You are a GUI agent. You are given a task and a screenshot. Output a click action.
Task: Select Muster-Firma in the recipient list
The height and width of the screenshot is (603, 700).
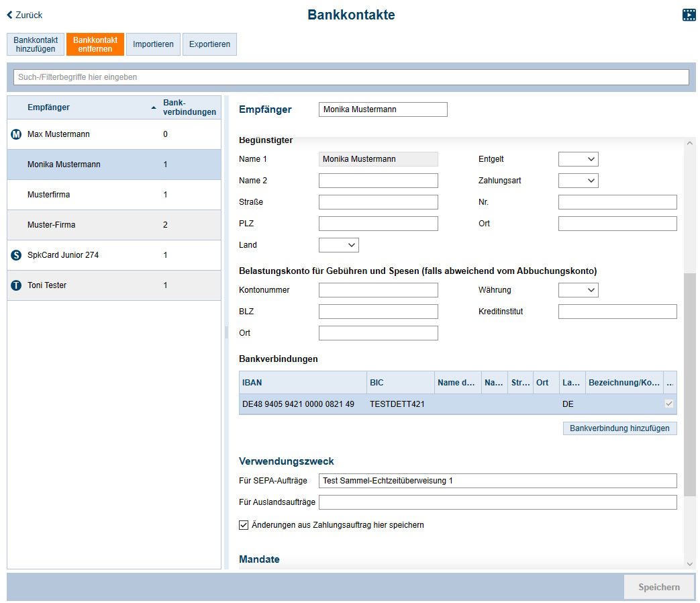click(114, 225)
